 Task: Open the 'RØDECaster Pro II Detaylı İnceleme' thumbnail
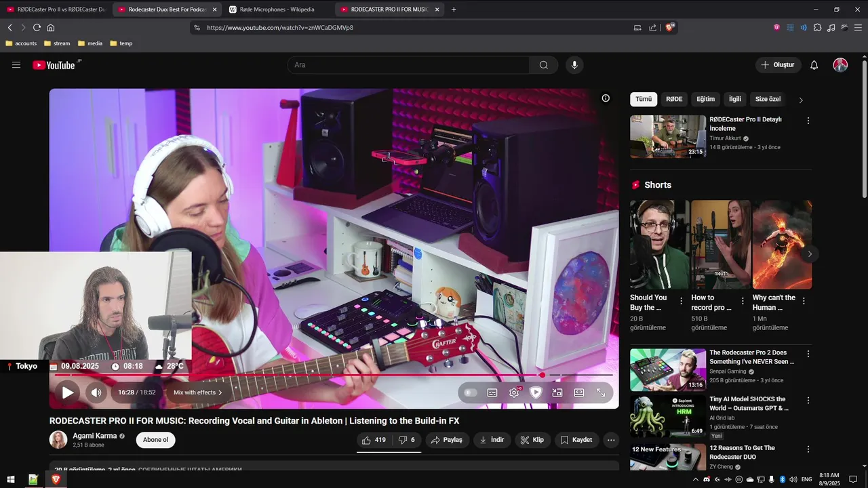click(668, 136)
